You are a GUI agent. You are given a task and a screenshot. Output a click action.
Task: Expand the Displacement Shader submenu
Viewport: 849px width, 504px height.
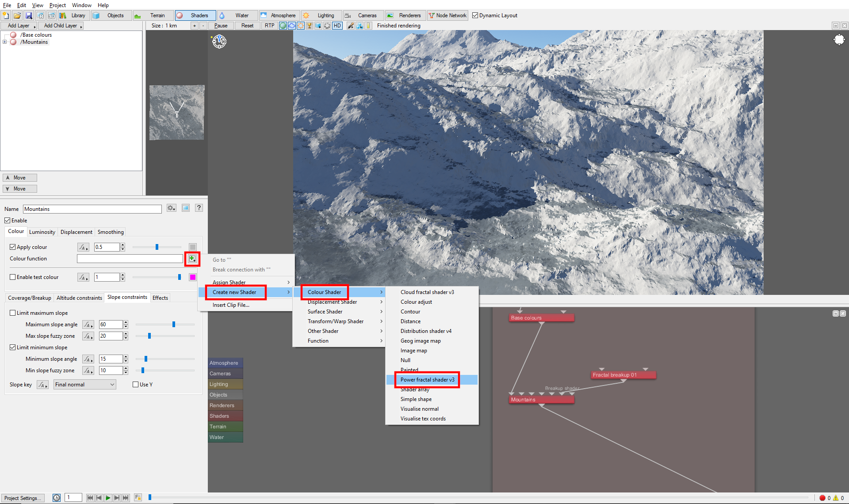click(340, 302)
